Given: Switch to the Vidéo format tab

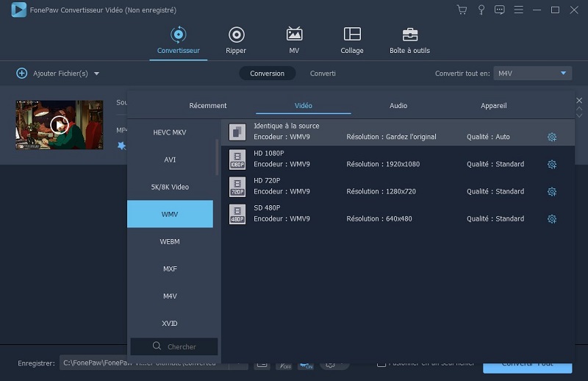Looking at the screenshot, I should (x=303, y=106).
